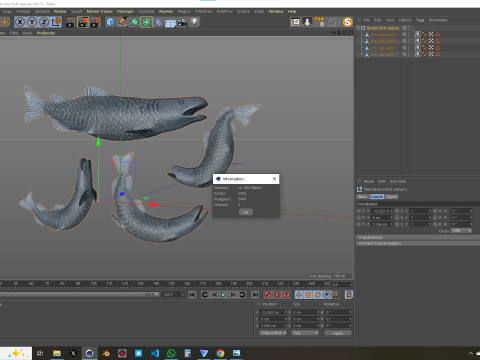Click the timeline range slider bar
Image resolution: width=480 pixels, height=360 pixels.
coord(79,295)
